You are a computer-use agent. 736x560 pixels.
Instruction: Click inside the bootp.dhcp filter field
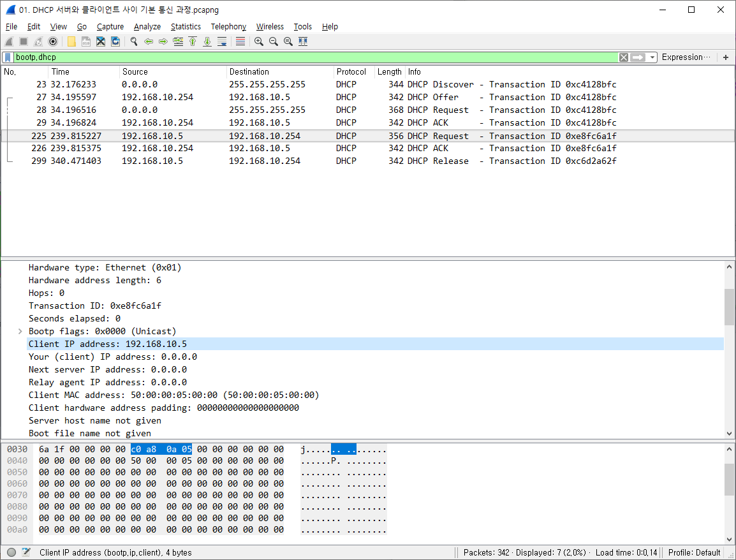click(314, 57)
